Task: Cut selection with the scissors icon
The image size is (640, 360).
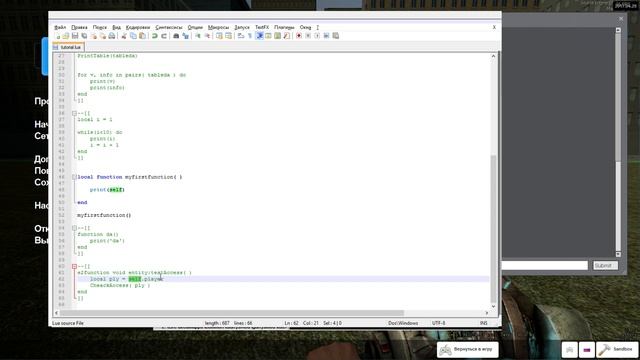Action: 124,36
